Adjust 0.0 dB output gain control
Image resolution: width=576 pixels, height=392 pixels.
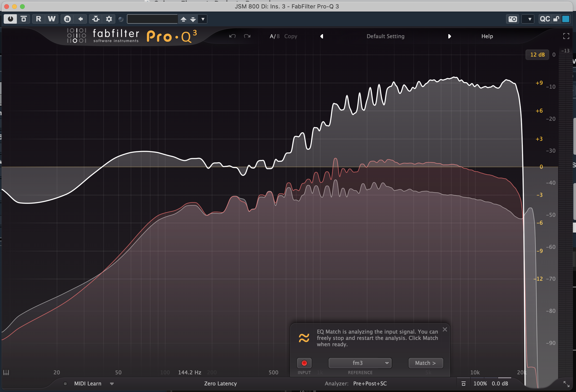point(500,384)
